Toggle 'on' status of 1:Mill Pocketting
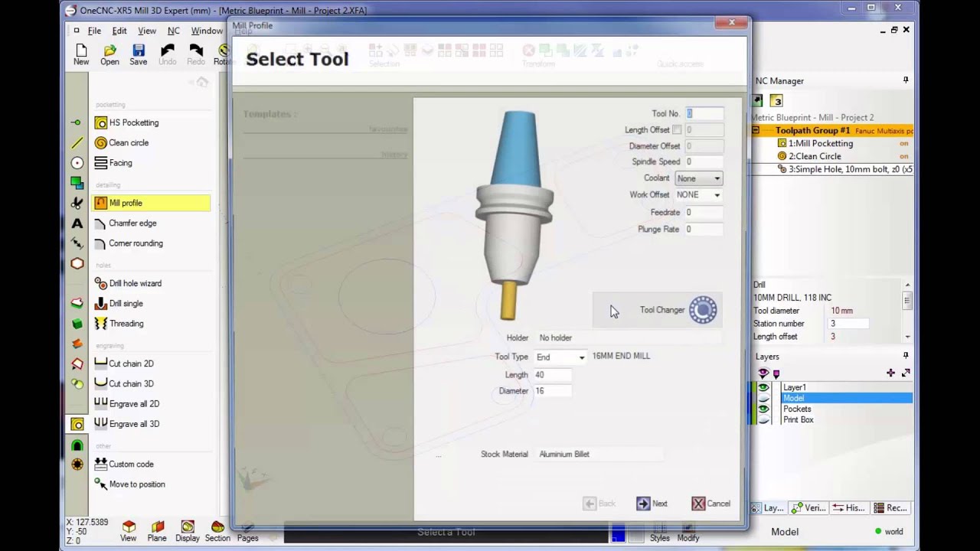 [x=904, y=143]
